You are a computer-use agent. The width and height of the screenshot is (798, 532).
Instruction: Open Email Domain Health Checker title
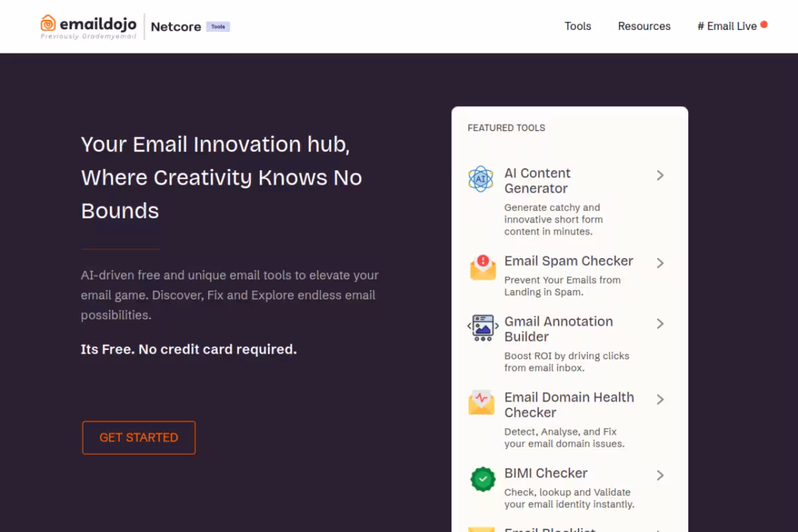click(569, 404)
